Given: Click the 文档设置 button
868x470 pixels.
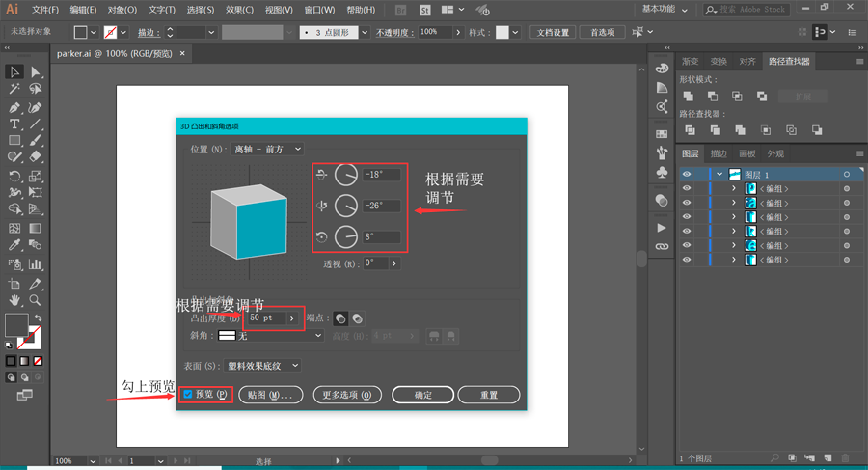Looking at the screenshot, I should (553, 32).
